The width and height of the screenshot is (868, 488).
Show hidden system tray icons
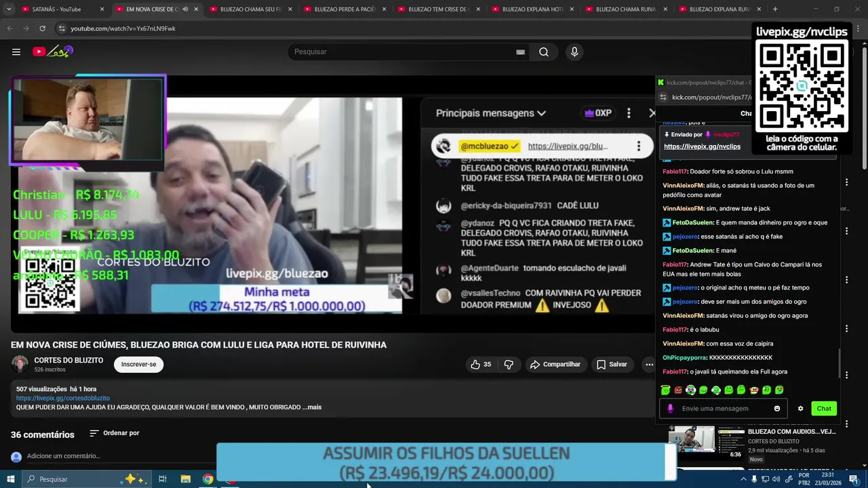[743, 479]
